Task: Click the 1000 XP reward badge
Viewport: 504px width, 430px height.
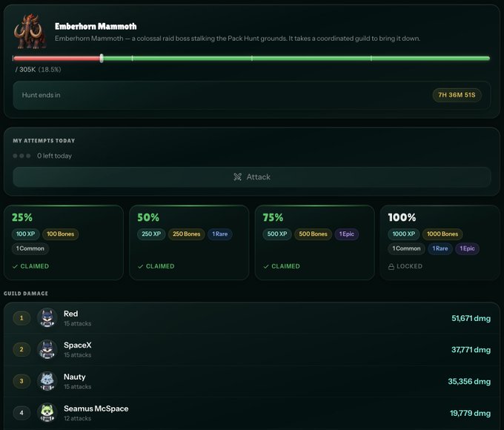Action: pos(403,234)
